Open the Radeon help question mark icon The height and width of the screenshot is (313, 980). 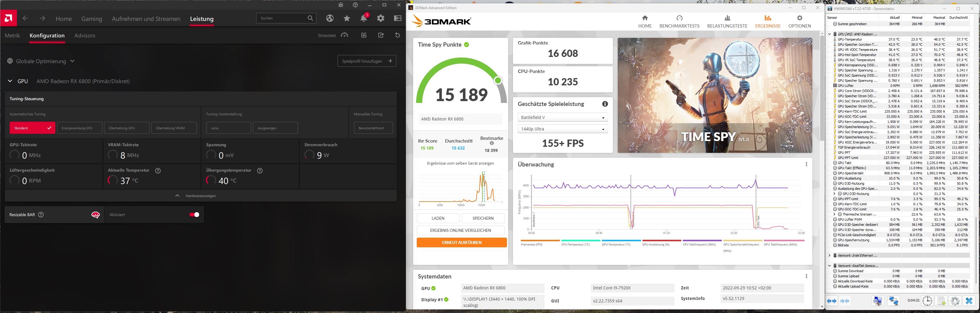(355, 5)
